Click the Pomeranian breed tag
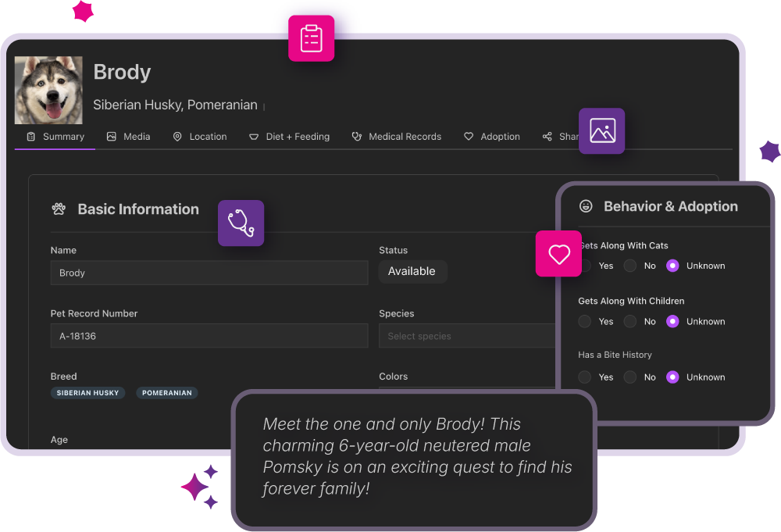The width and height of the screenshot is (781, 532). (x=167, y=392)
